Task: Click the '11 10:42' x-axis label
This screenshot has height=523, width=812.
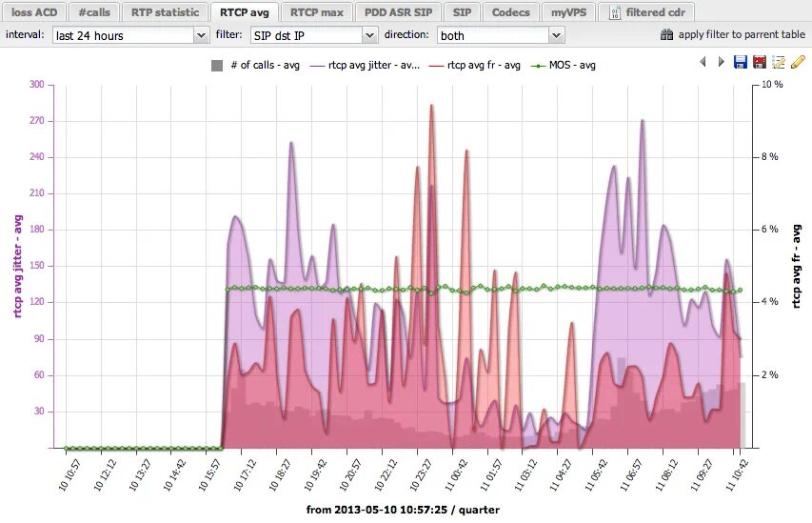Action: [737, 474]
